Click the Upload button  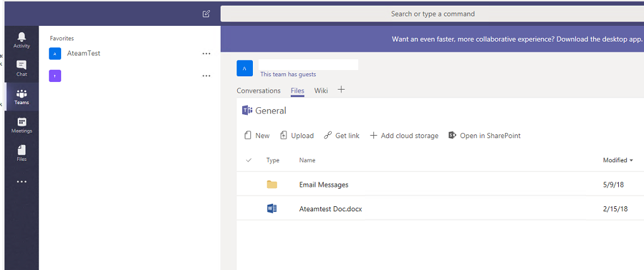[296, 136]
